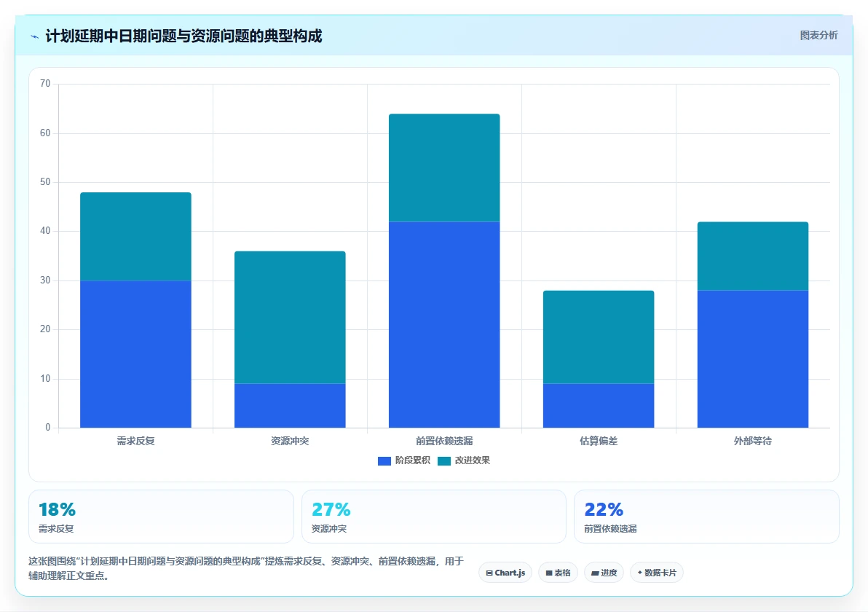Click the 前置依赖遗漏 x-axis label
Viewport: 868px width, 612px height.
coord(444,441)
